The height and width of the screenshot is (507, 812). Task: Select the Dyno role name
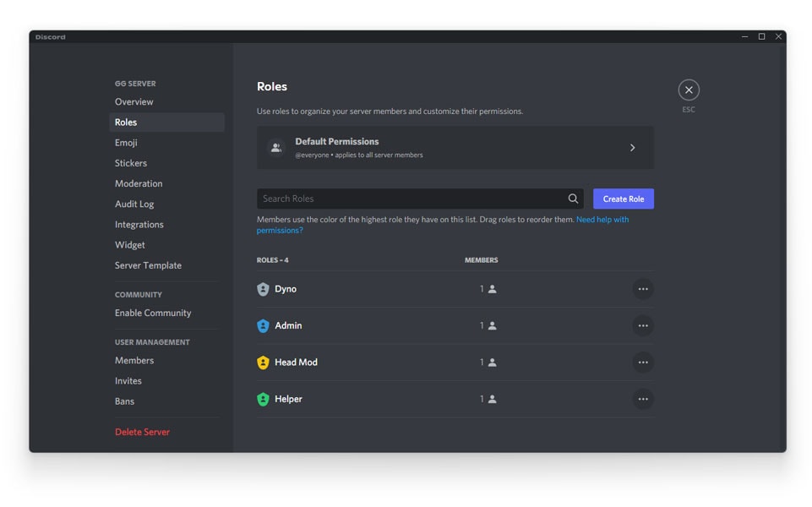(x=286, y=289)
